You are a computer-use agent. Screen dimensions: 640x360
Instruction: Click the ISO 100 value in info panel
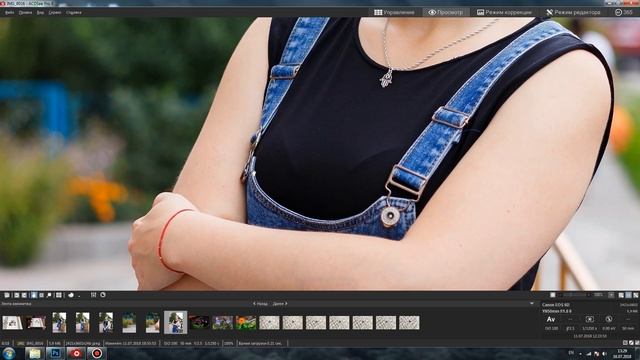click(x=552, y=328)
